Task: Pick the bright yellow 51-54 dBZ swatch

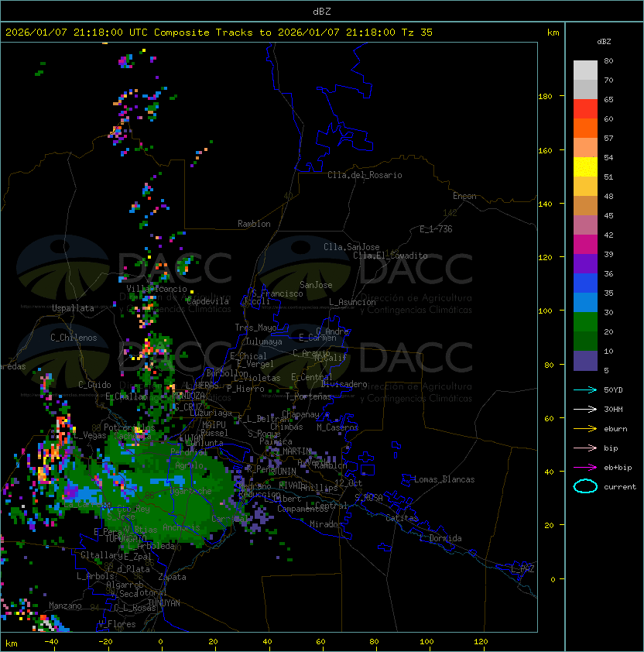Action: point(585,167)
